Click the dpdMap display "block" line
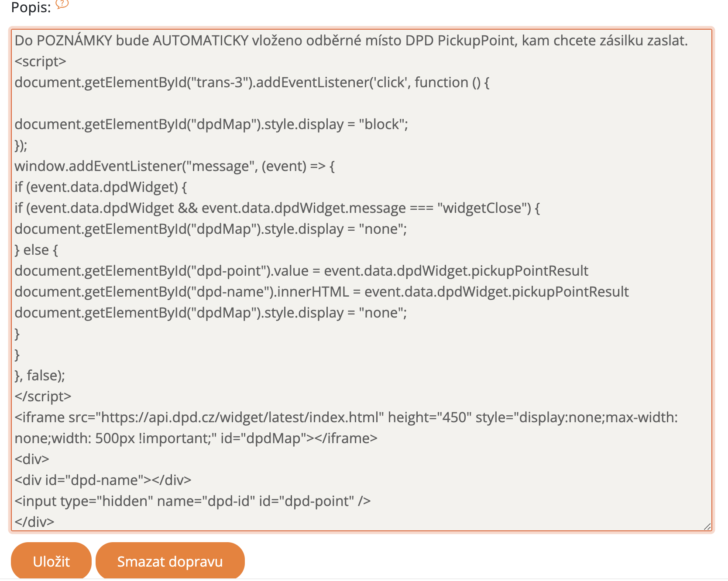The image size is (728, 581). tap(211, 124)
